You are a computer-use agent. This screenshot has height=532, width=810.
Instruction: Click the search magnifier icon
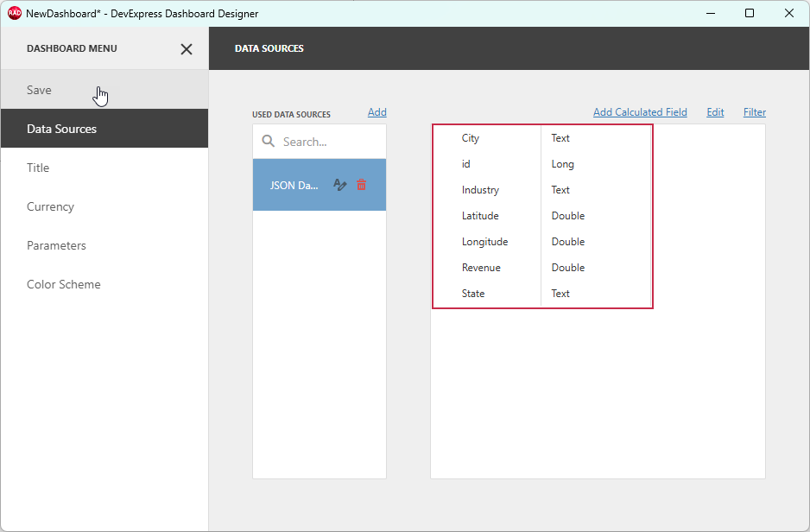[269, 141]
